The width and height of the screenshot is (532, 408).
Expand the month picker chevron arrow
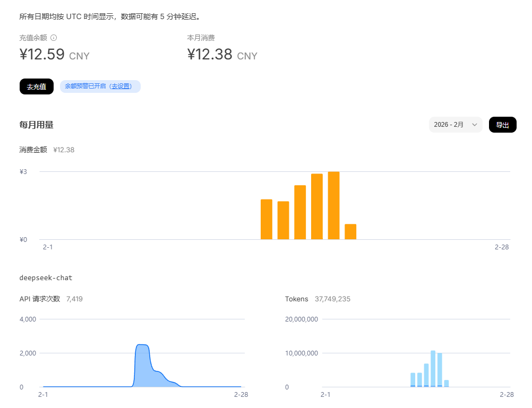[x=475, y=125]
